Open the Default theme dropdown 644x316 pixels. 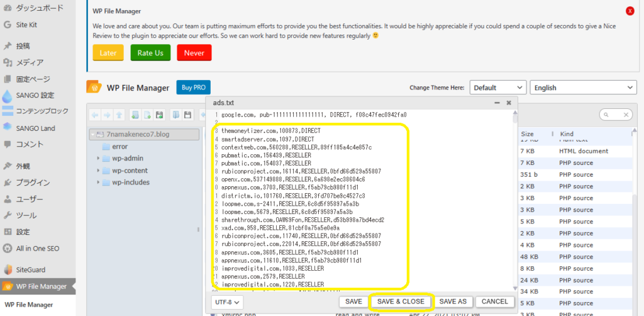498,87
